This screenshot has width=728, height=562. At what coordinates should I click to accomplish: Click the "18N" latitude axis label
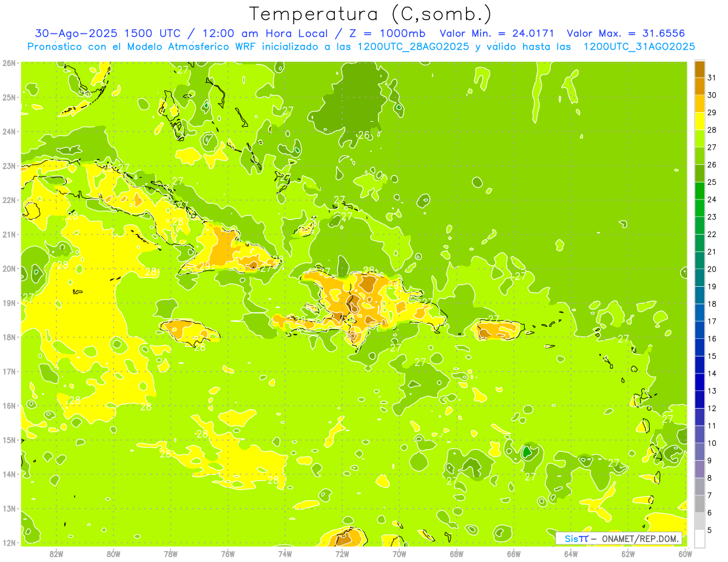tap(9, 337)
